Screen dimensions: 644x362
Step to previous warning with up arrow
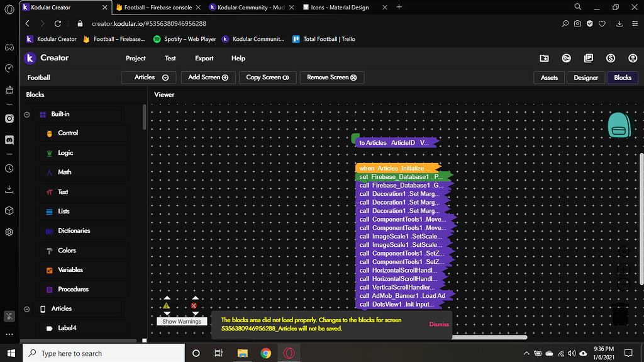167,298
